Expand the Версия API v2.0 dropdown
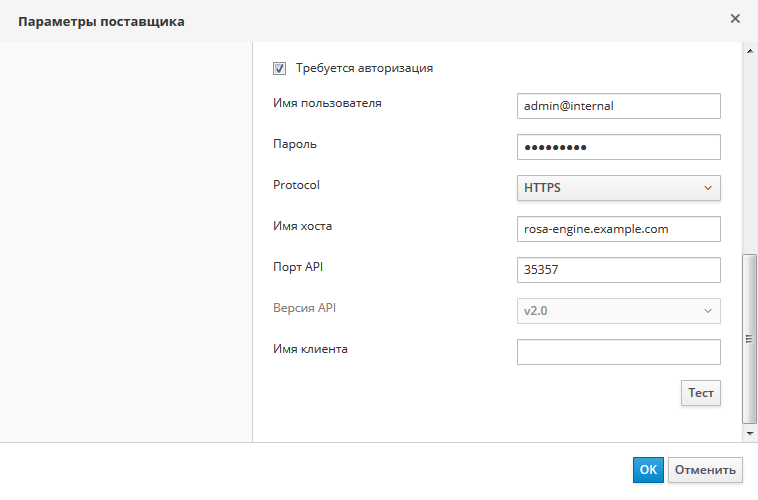 (x=618, y=311)
